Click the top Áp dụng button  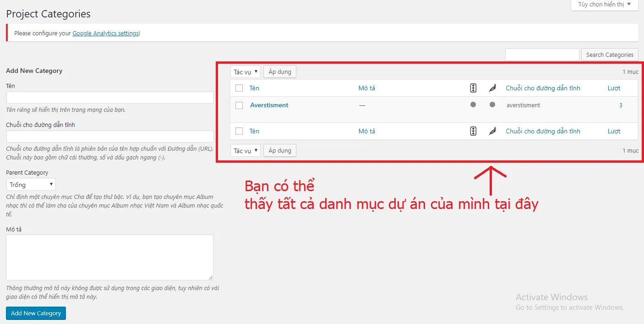click(280, 72)
